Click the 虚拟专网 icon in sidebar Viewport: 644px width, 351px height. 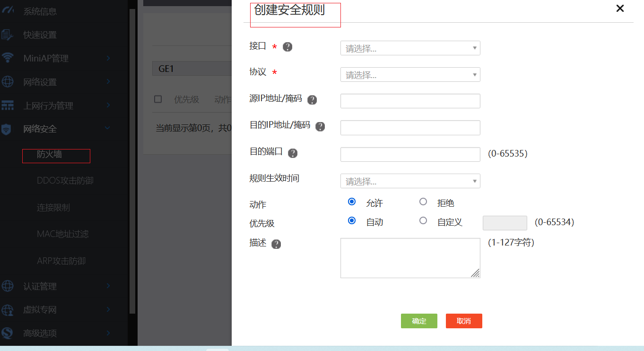[x=8, y=310]
